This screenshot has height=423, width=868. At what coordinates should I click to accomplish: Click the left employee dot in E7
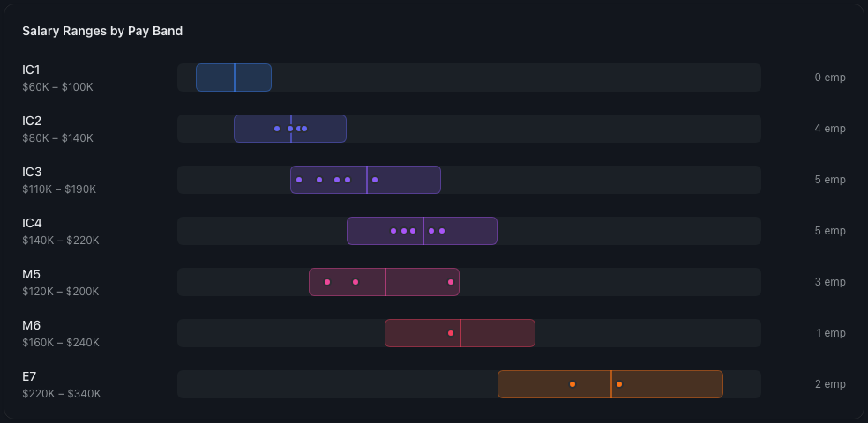[x=572, y=384]
